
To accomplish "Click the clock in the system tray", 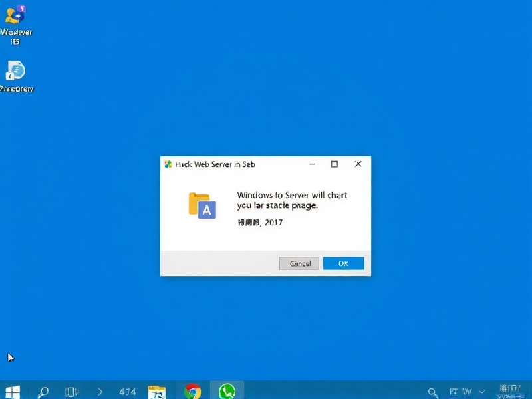I will click(x=509, y=390).
